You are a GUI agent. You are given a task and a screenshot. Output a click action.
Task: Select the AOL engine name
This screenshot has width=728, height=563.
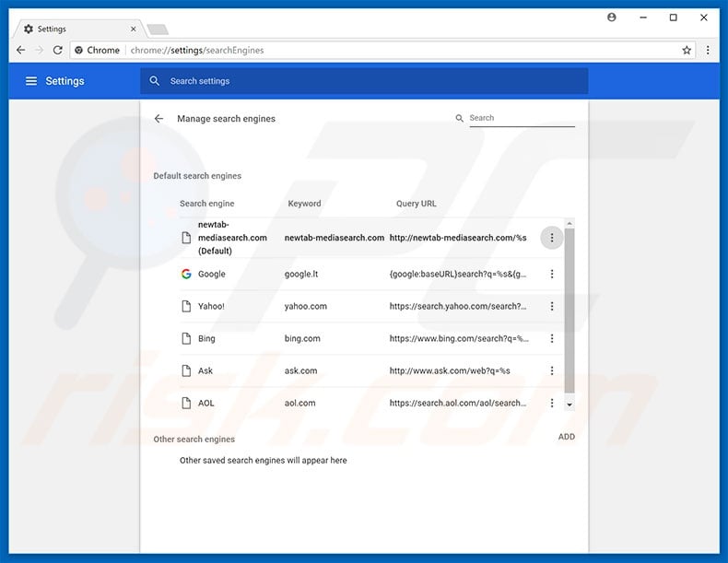coord(206,403)
